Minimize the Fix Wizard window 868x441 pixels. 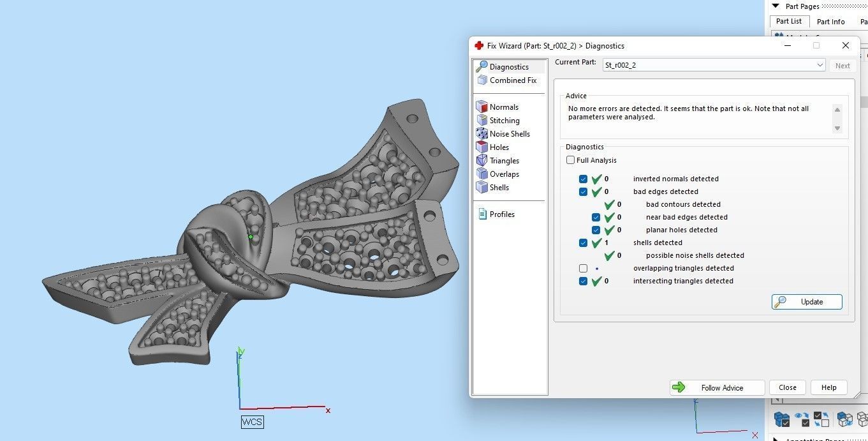786,46
